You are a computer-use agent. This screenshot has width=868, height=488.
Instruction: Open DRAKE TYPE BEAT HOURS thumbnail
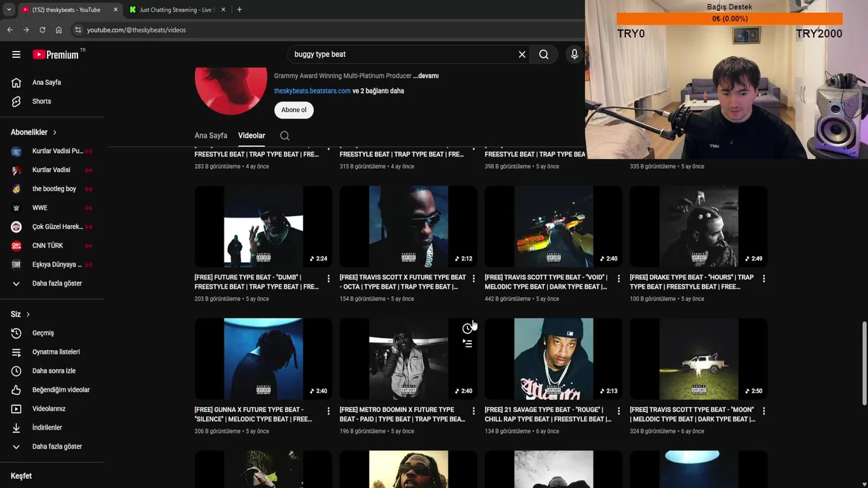[698, 226]
